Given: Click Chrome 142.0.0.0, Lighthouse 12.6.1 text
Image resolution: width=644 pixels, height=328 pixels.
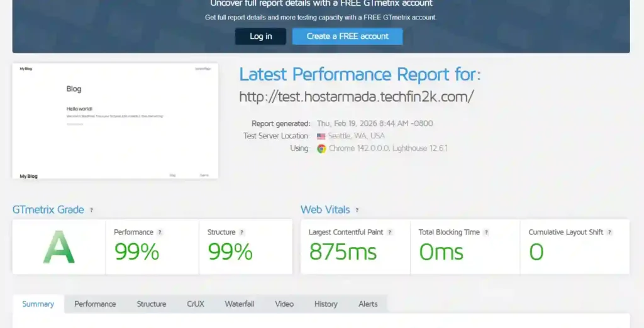Looking at the screenshot, I should click(388, 149).
